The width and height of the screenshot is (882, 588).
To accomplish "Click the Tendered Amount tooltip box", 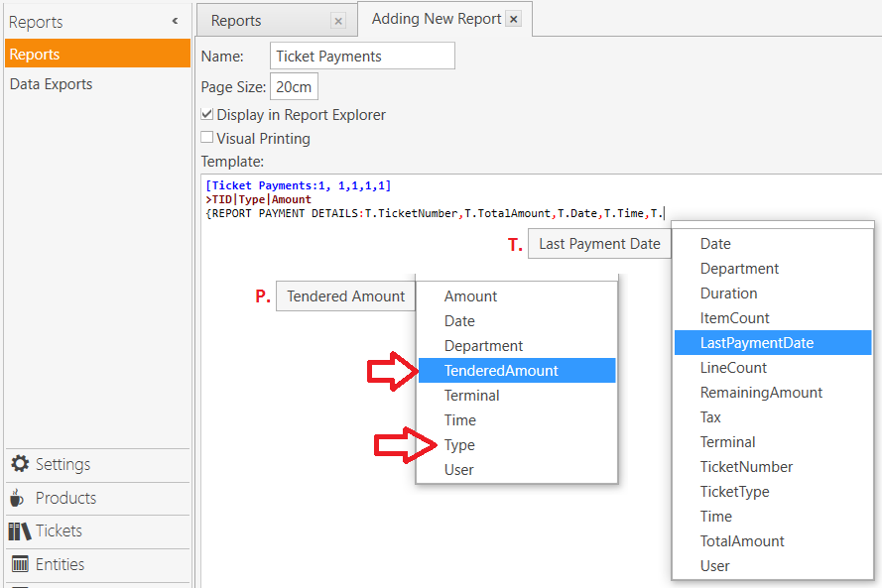I will 345,295.
